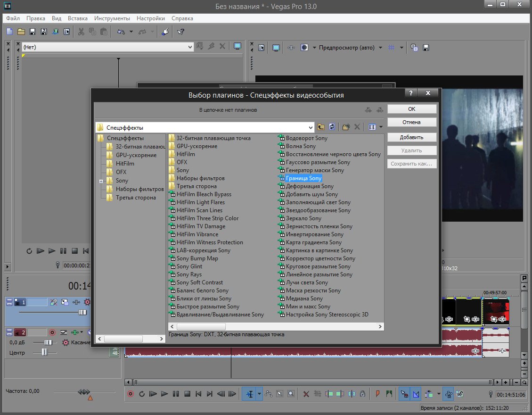This screenshot has width=532, height=415.
Task: Click the Отмена button
Action: point(411,122)
